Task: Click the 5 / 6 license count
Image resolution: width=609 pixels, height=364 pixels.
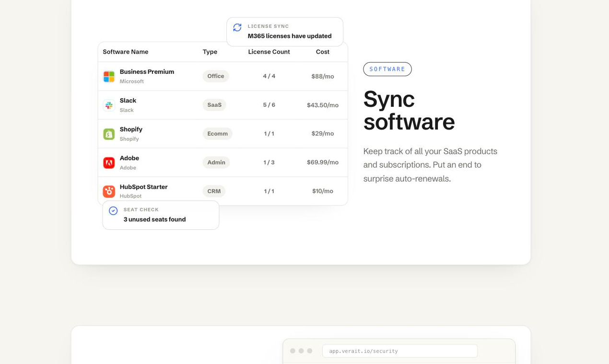Action: [x=269, y=105]
